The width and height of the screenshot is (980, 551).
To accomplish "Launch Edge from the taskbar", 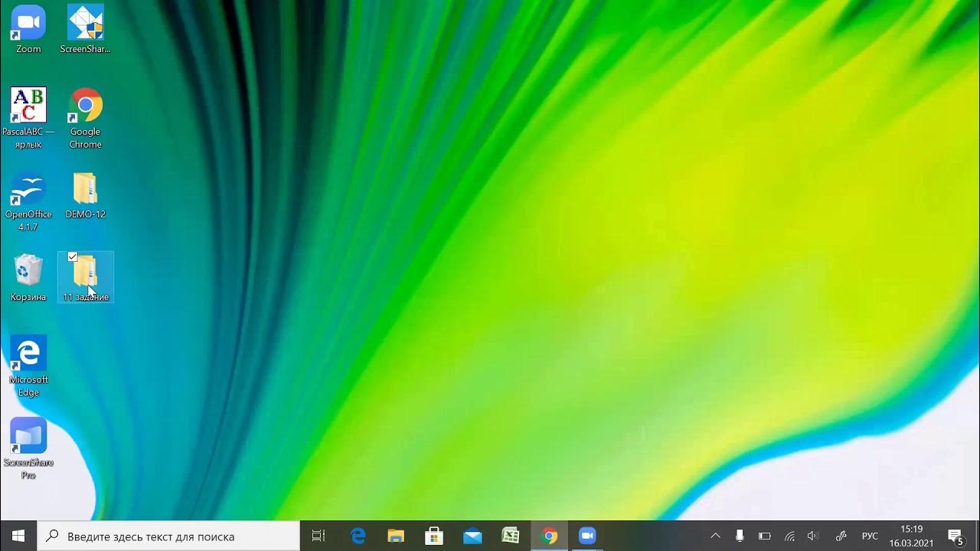I will click(358, 536).
